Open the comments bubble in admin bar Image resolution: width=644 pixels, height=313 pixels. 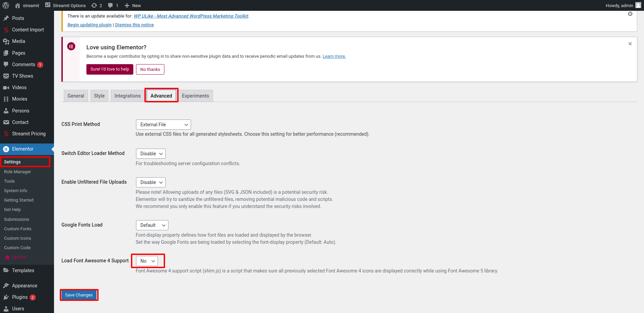pyautogui.click(x=110, y=5)
